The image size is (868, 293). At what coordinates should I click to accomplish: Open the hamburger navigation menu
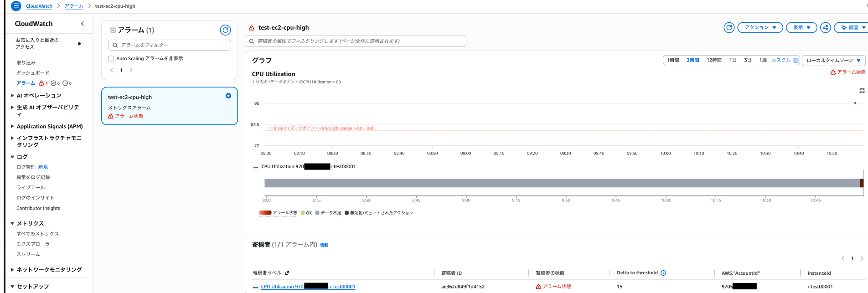(16, 6)
